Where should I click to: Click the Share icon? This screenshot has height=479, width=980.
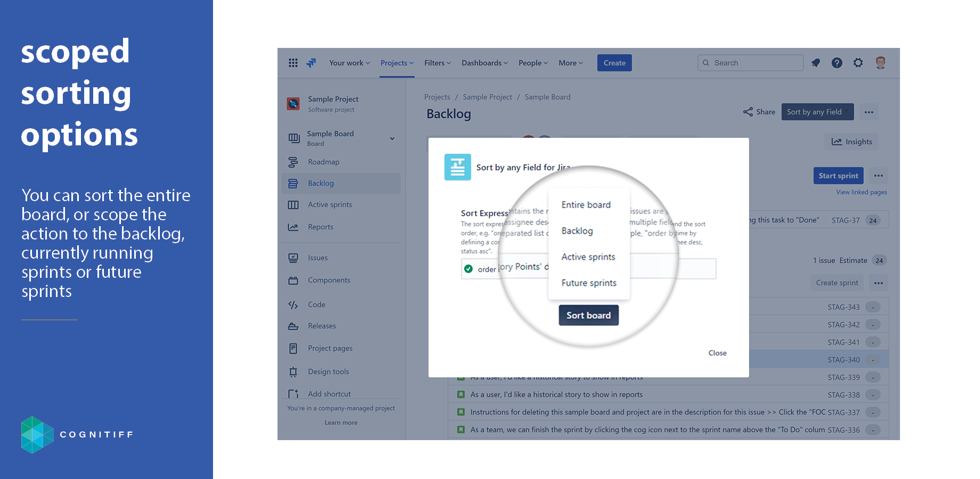tap(748, 112)
